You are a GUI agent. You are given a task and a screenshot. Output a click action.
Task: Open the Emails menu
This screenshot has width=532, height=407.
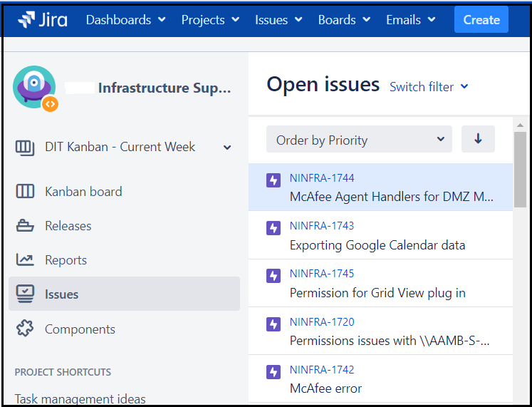[410, 20]
